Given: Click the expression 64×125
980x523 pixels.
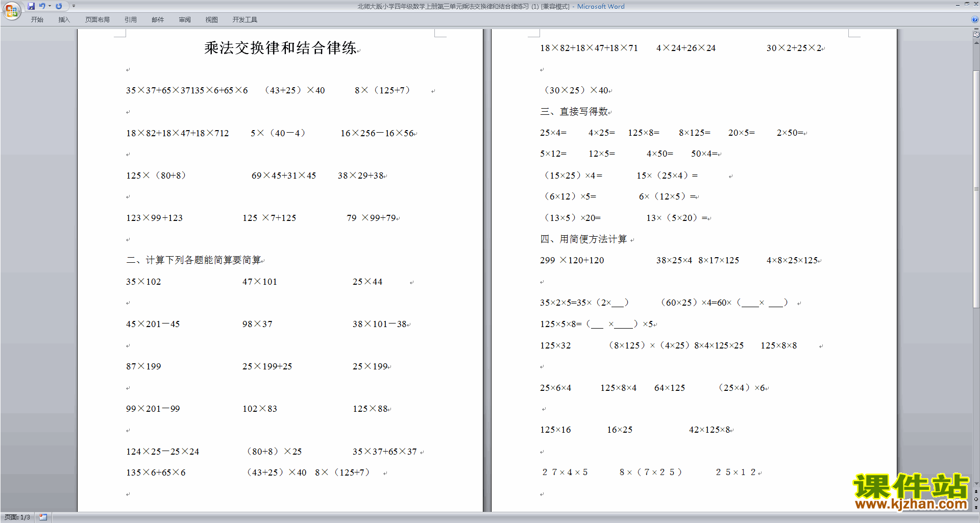Looking at the screenshot, I should (x=670, y=388).
